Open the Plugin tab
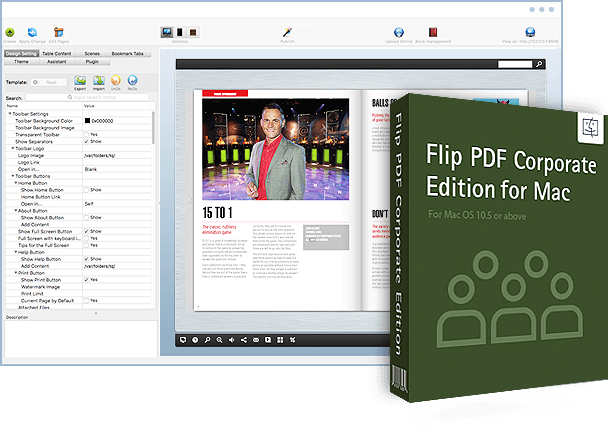This screenshot has height=442, width=612. coord(92,62)
